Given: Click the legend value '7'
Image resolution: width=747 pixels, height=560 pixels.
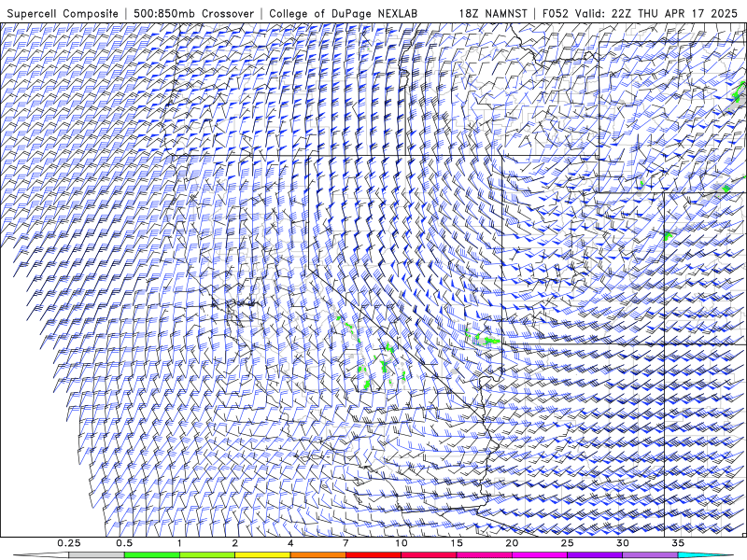Looking at the screenshot, I should coord(345,543).
